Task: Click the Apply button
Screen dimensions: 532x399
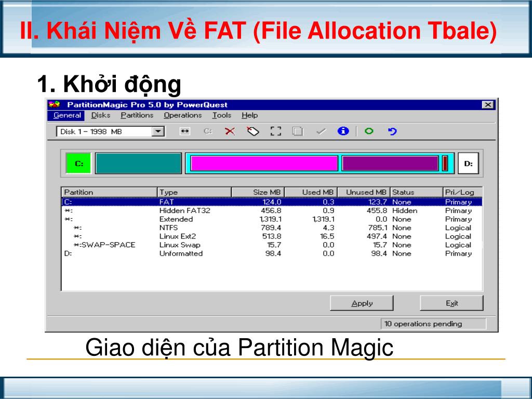Action: click(x=362, y=303)
